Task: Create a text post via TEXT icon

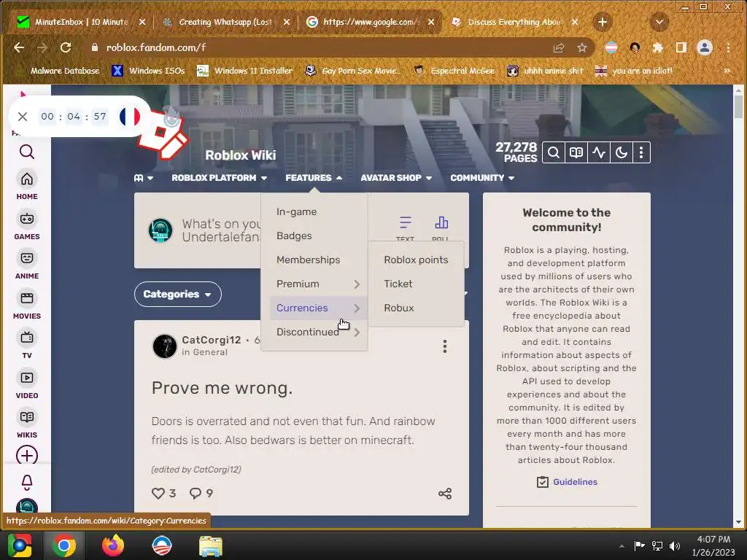Action: click(406, 227)
